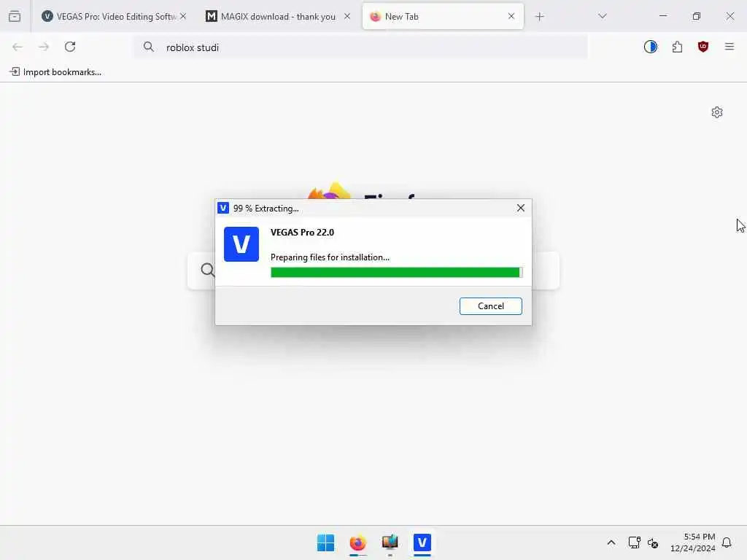
Task: Open Firefox View recent browsing icon
Action: pos(15,17)
